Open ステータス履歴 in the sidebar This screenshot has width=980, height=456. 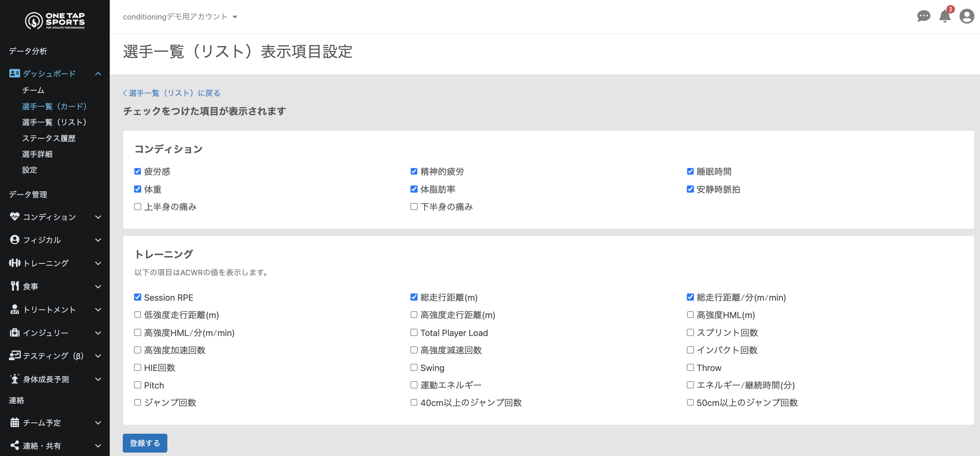(49, 138)
